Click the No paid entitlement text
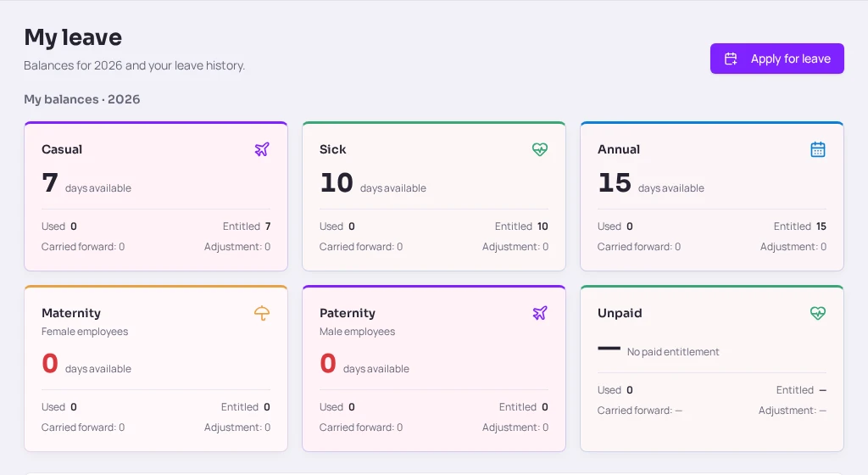Screen dimensions: 868x475 coord(673,352)
